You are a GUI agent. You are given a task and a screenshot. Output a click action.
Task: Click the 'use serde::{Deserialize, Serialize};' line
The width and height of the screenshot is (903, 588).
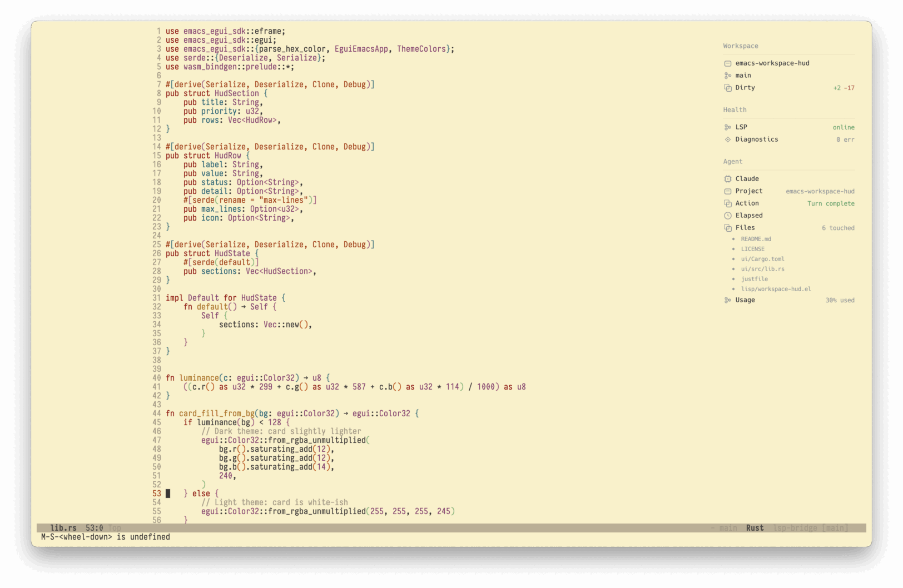[246, 58]
